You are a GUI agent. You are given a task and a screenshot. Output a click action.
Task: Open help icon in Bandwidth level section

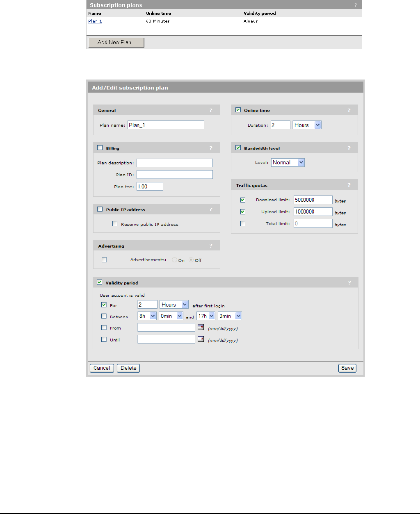click(349, 148)
